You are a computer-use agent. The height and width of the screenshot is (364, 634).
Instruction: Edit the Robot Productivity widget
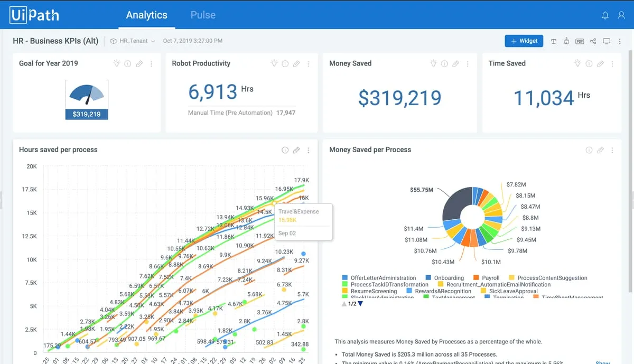296,64
